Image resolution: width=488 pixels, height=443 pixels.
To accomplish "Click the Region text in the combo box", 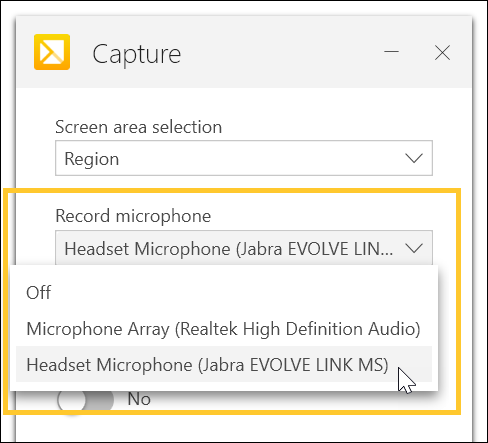I will click(92, 159).
